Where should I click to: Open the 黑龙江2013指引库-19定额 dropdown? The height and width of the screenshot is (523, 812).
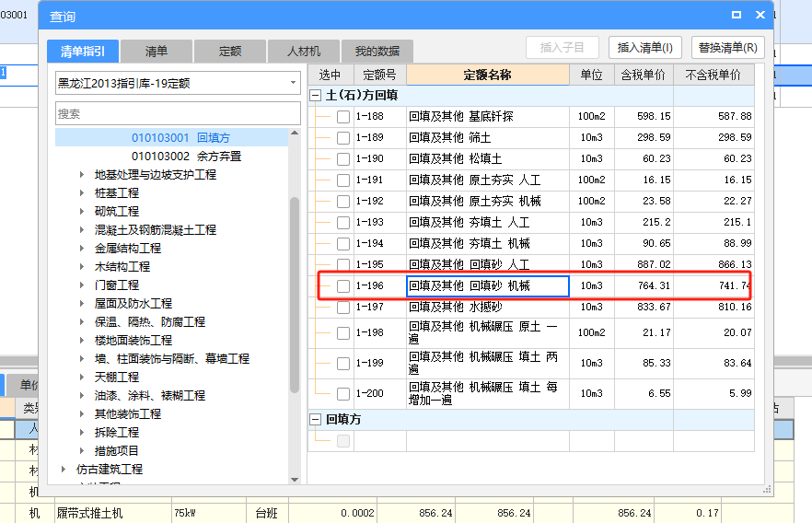293,83
